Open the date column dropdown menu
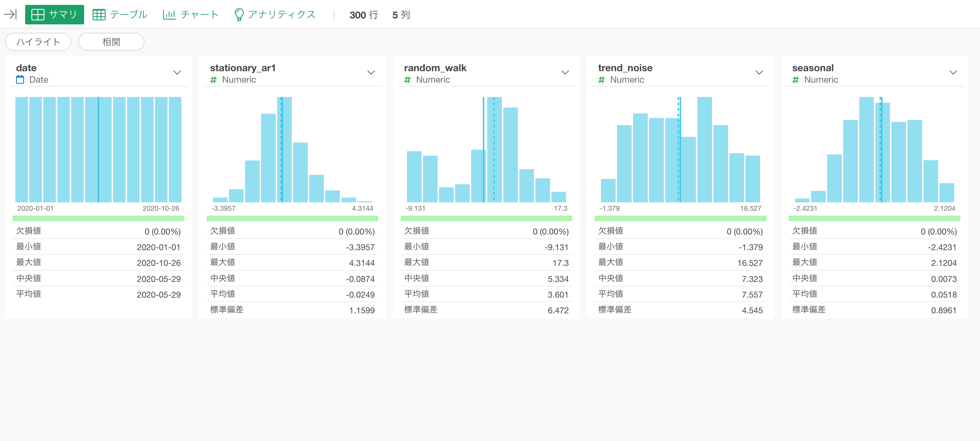This screenshot has width=980, height=441. click(x=177, y=72)
